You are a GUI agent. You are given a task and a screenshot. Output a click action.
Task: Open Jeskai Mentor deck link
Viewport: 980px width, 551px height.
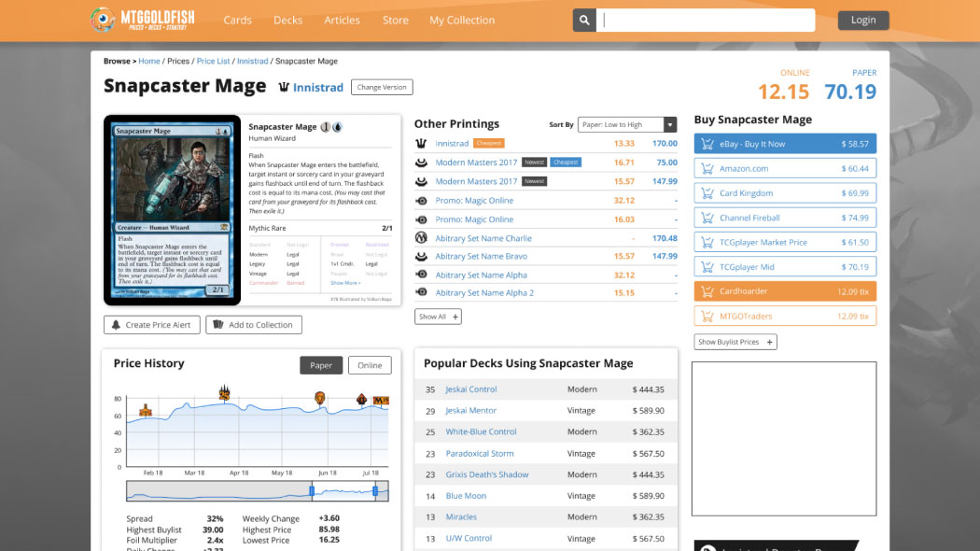470,410
